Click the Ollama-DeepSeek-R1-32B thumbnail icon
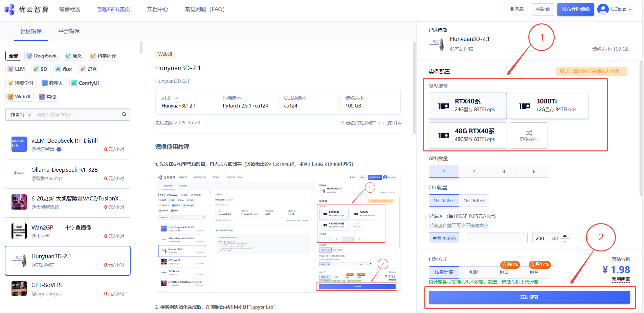The width and height of the screenshot is (644, 313). (x=19, y=173)
